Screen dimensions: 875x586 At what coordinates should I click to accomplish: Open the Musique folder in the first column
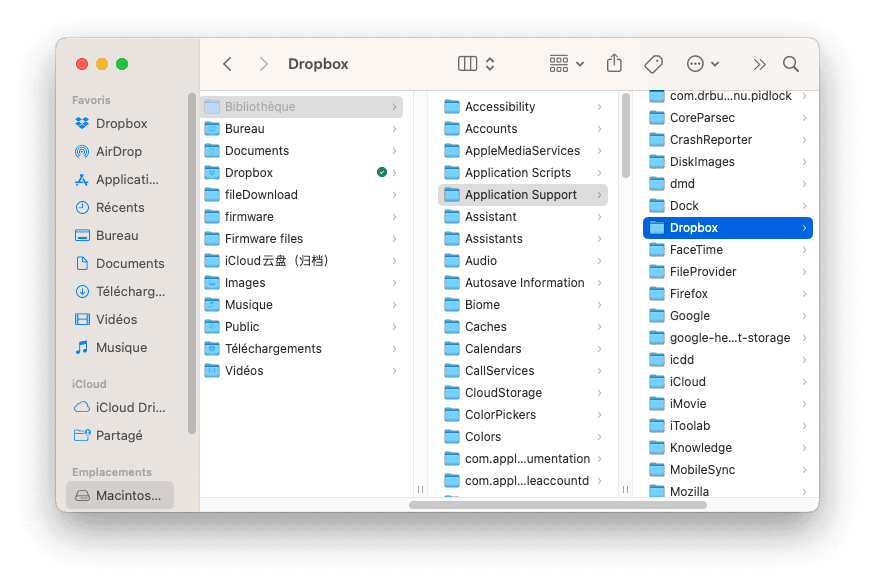point(250,304)
